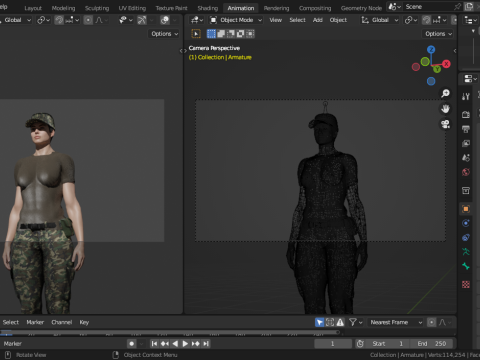
Task: Toggle auto keying record button
Action: (132, 344)
